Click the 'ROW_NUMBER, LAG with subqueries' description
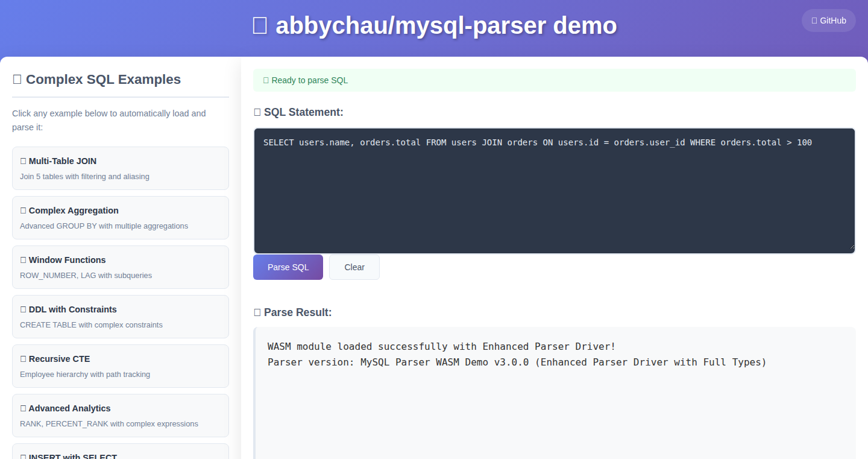 (86, 276)
